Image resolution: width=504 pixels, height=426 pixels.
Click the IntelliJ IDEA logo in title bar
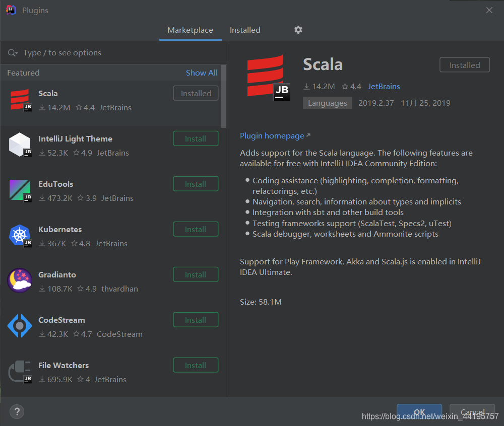coord(11,10)
